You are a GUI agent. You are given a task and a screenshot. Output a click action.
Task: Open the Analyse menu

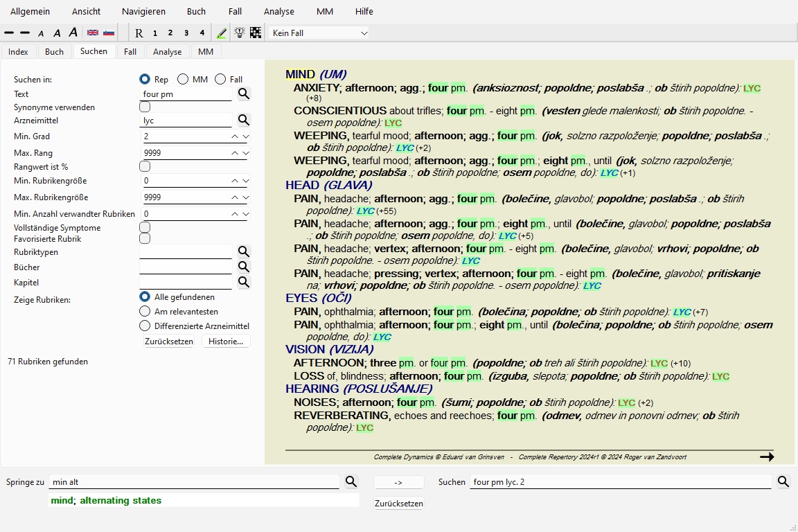278,12
